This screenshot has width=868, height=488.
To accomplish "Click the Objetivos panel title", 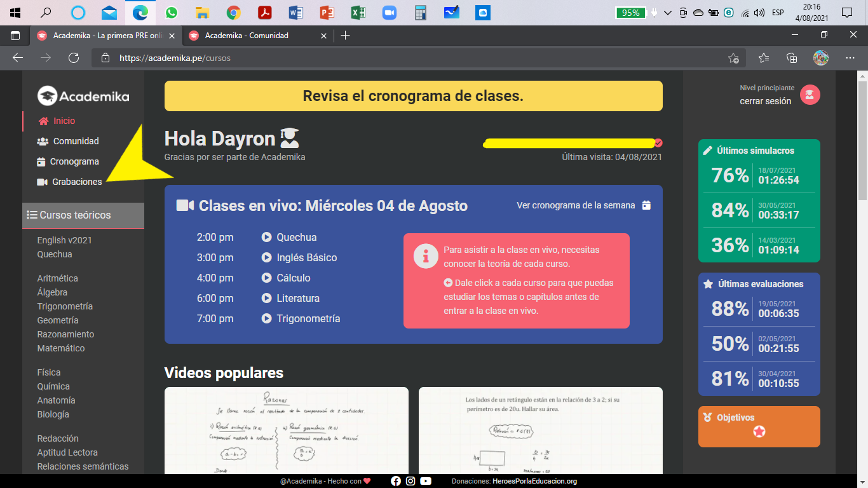I will 735,417.
